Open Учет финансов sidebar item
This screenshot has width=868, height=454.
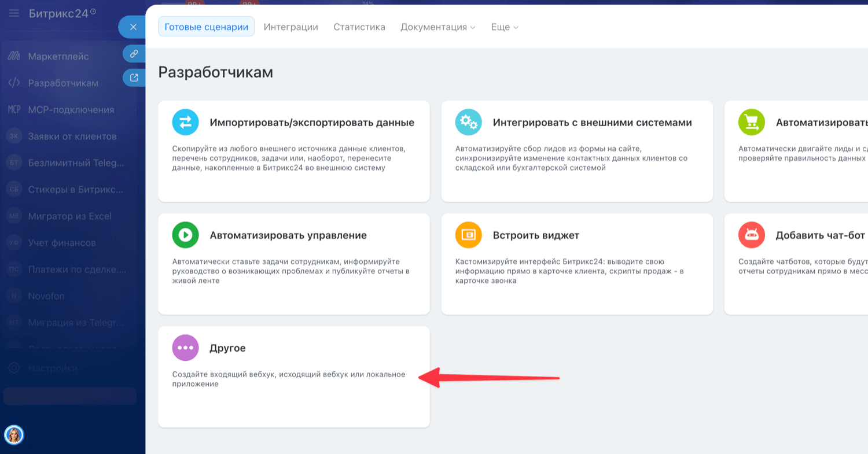tap(62, 242)
